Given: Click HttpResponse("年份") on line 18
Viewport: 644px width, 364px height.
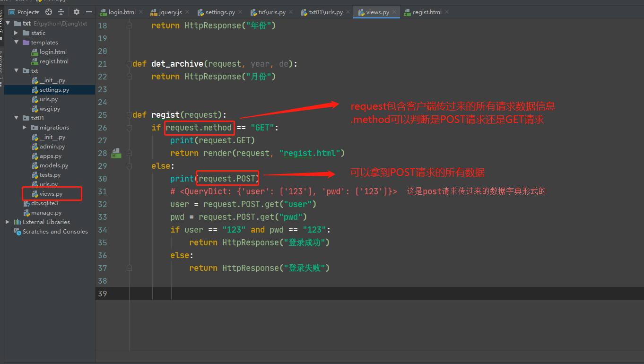Looking at the screenshot, I should [x=230, y=26].
